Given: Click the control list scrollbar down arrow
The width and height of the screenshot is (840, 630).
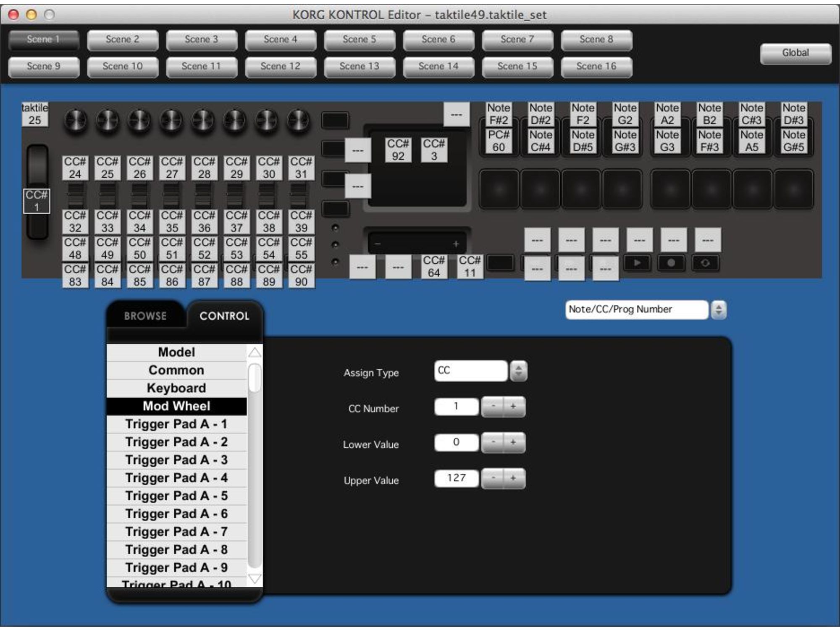Looking at the screenshot, I should pyautogui.click(x=255, y=579).
